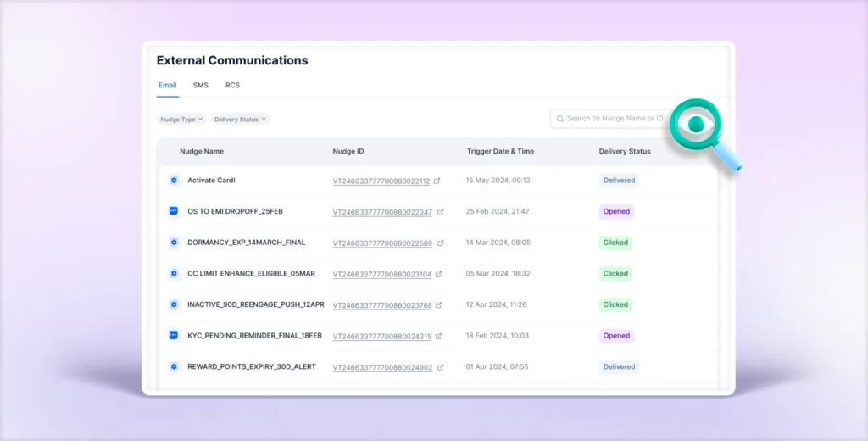This screenshot has width=868, height=441.
Task: Select the Email tab
Action: pos(167,86)
